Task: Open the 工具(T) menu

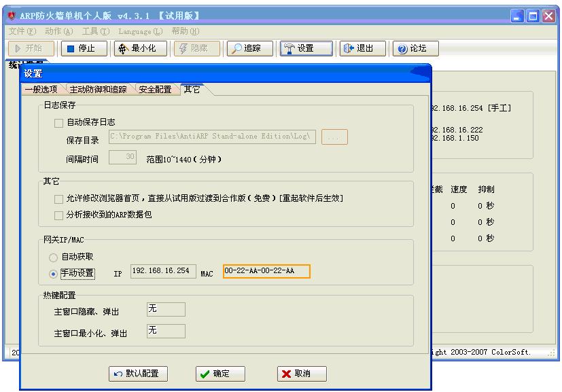Action: tap(96, 31)
